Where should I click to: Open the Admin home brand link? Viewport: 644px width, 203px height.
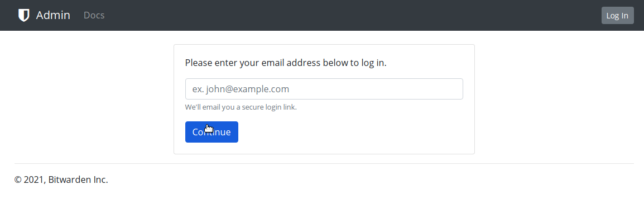(44, 15)
